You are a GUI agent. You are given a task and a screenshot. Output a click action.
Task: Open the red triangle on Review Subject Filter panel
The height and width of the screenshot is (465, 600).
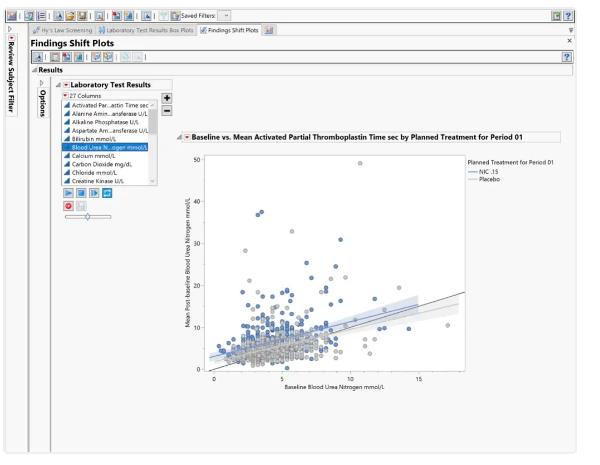(11, 38)
